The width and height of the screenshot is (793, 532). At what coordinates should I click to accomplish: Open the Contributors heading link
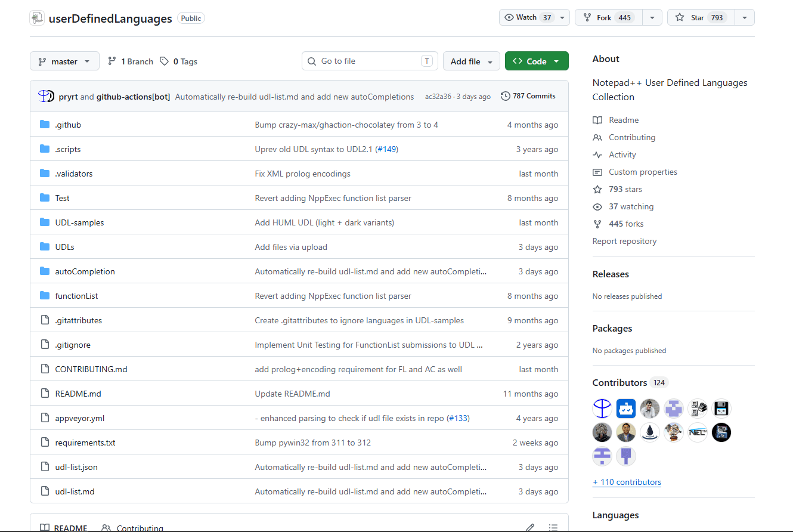pos(619,382)
